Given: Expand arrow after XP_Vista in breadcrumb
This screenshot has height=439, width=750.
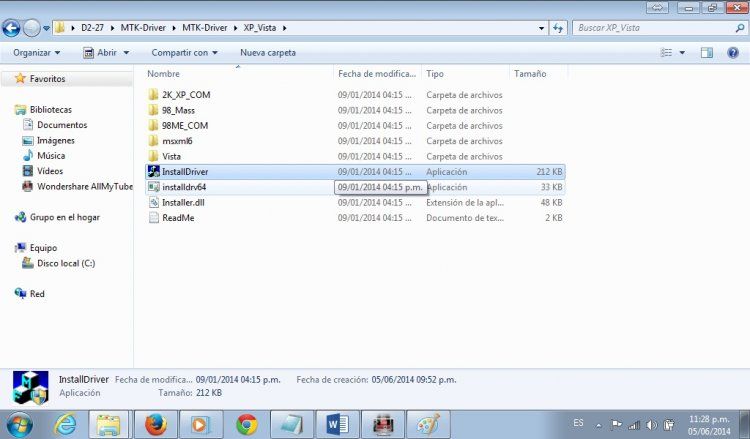Looking at the screenshot, I should pyautogui.click(x=285, y=28).
